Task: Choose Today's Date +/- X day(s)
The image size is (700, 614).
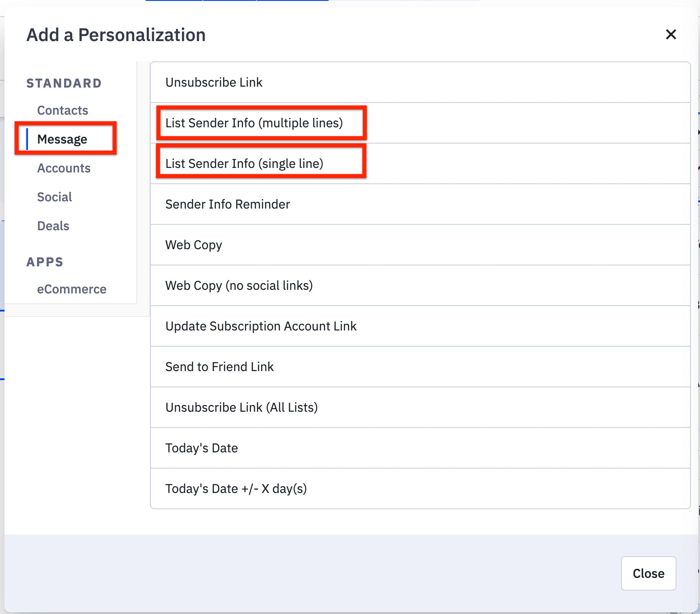Action: pos(236,488)
